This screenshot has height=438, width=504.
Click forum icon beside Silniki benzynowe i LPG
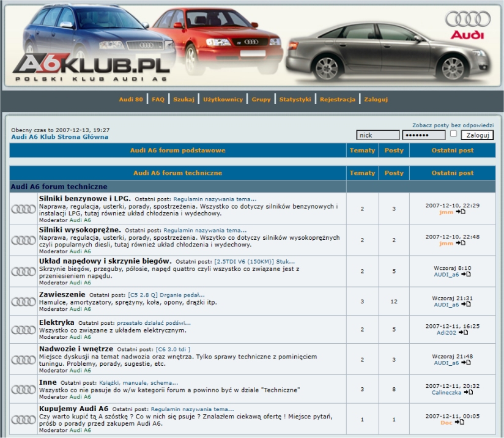pos(23,209)
